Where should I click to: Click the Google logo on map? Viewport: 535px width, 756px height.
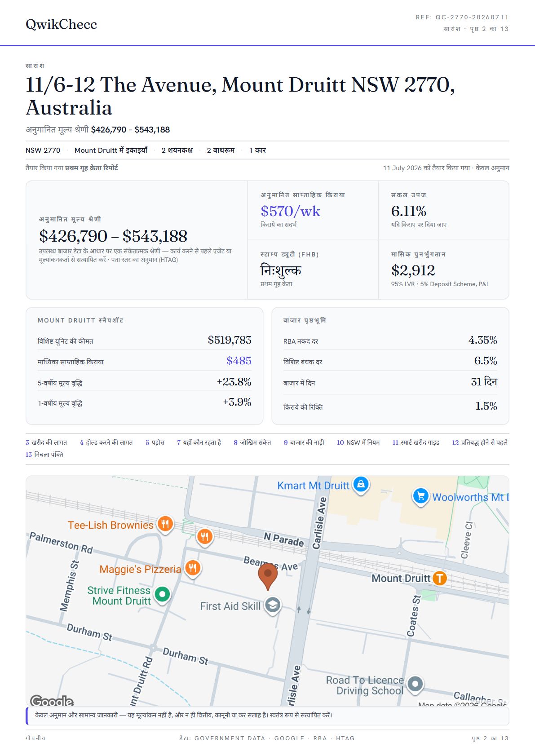click(51, 700)
